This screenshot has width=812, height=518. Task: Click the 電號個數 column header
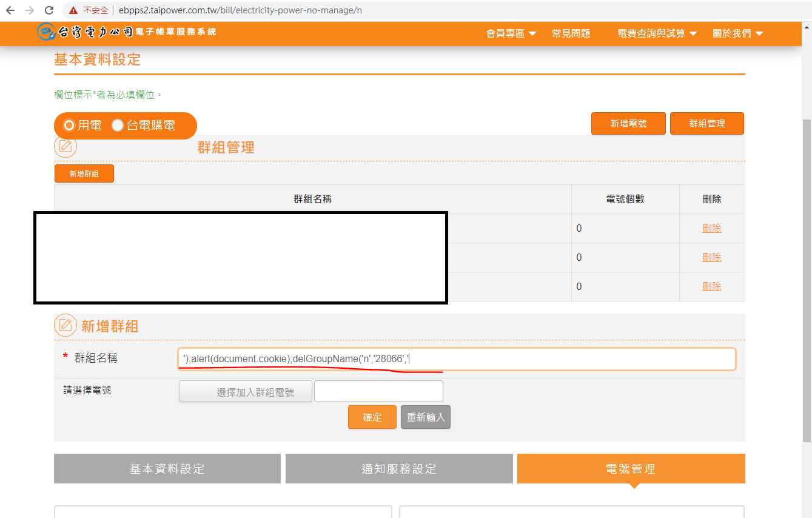[625, 199]
